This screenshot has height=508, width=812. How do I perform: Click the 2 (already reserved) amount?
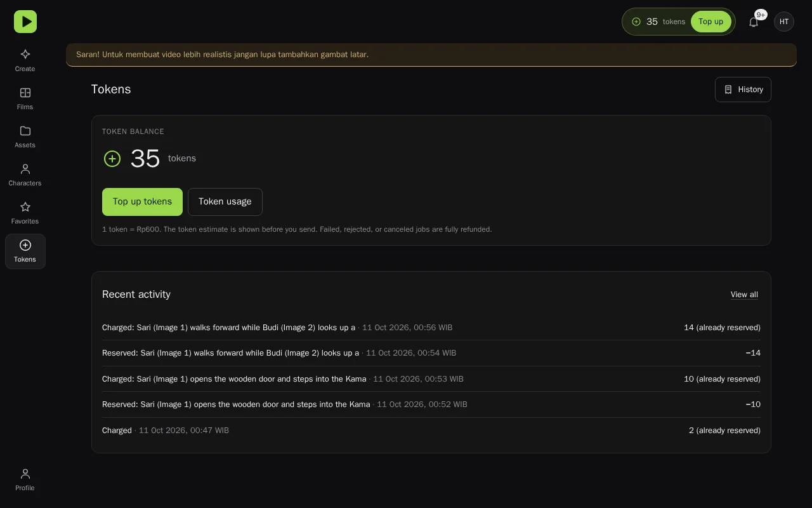pos(724,431)
